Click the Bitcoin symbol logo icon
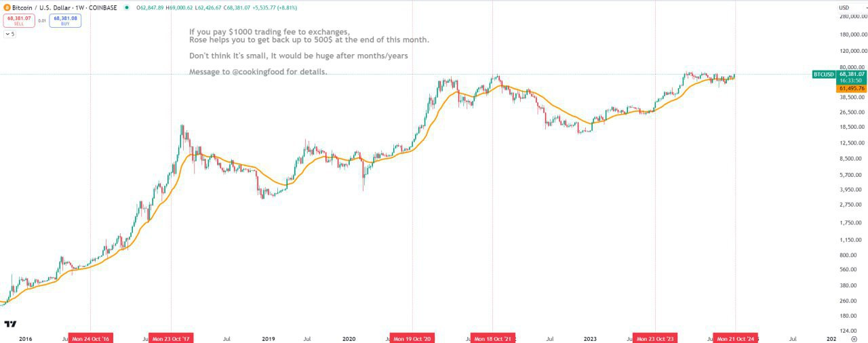 pyautogui.click(x=6, y=7)
